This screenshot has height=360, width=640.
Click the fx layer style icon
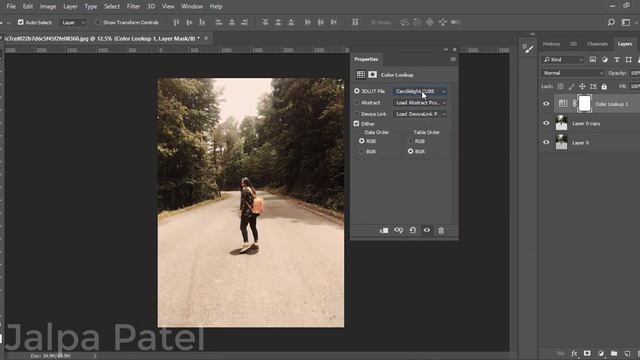[x=574, y=353]
